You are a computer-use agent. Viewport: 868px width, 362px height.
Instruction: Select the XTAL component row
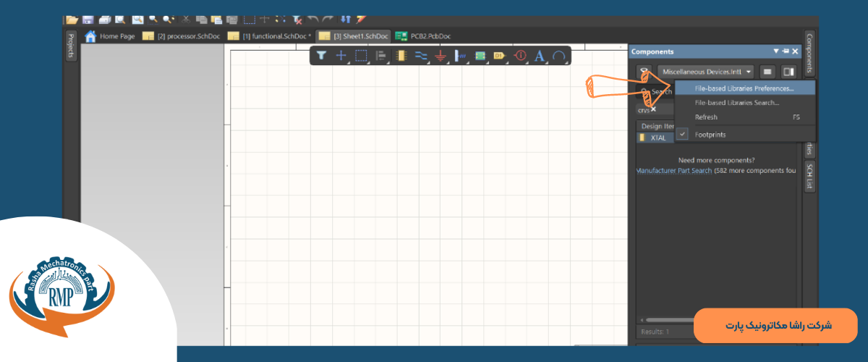click(657, 138)
